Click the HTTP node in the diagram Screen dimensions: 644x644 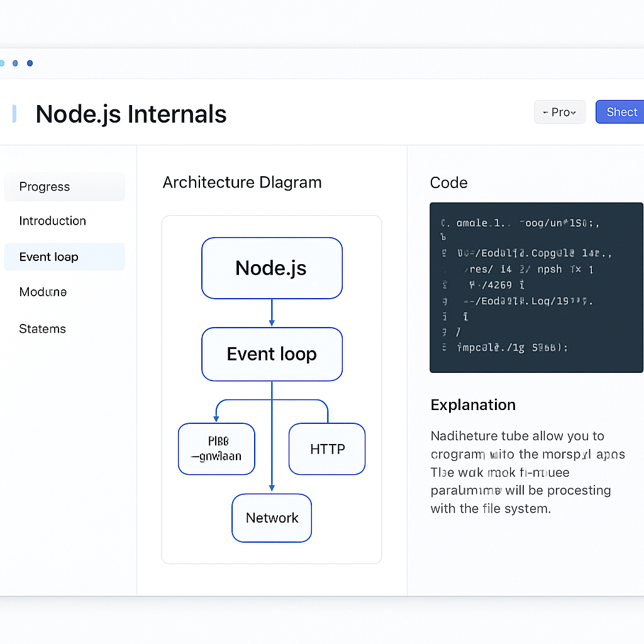[x=327, y=449]
